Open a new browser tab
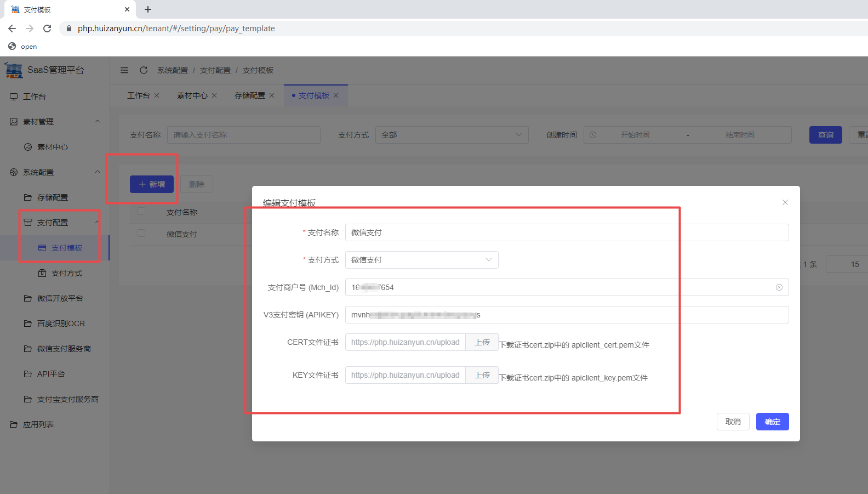Screen dimensions: 868x494 tap(148, 9)
